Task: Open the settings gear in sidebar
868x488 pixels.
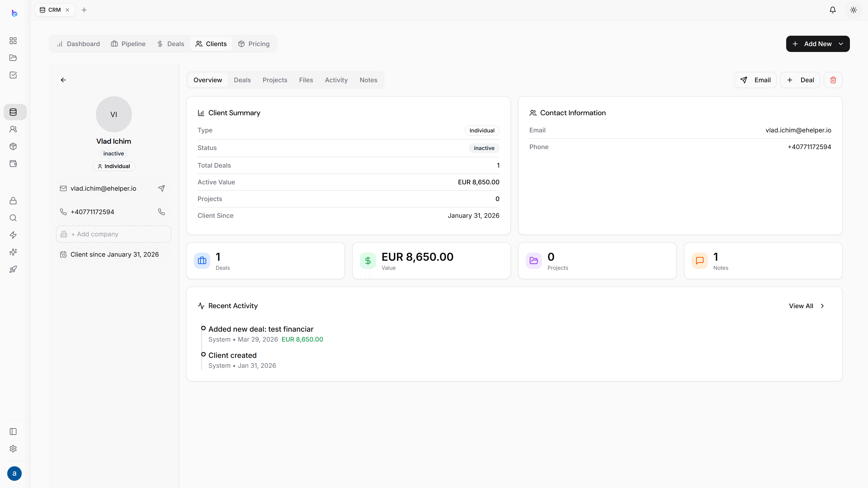Action: click(x=13, y=449)
